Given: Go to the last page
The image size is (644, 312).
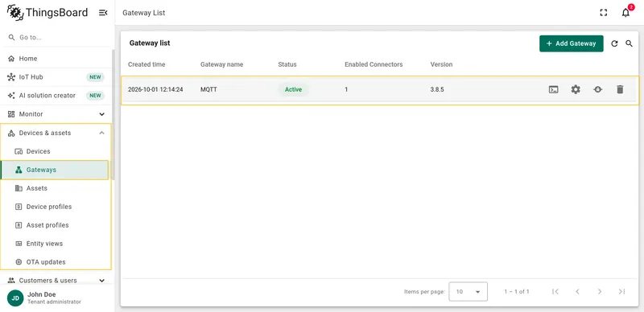Looking at the screenshot, I should point(621,291).
